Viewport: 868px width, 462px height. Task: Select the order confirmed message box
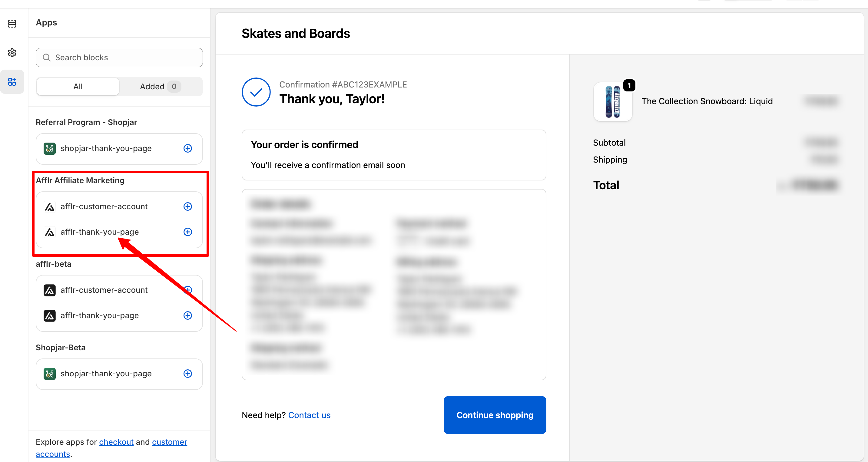tap(393, 155)
